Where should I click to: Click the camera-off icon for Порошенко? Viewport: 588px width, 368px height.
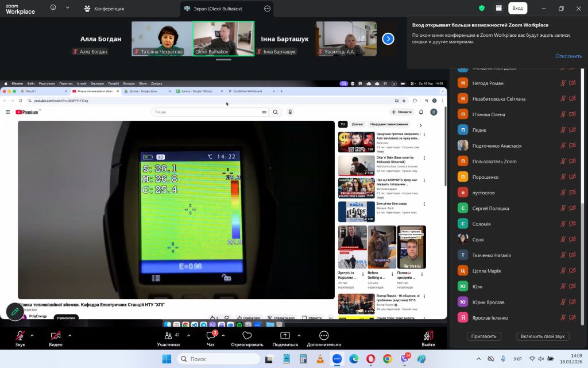572,177
